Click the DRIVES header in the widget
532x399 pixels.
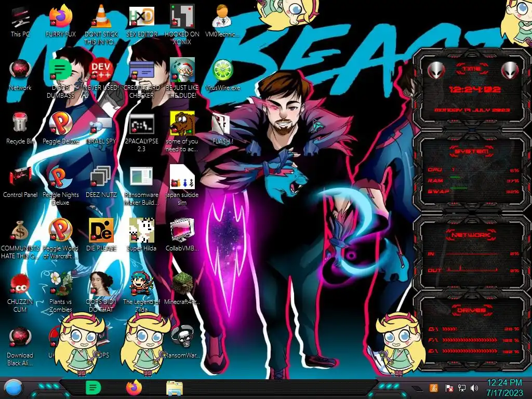pos(471,310)
